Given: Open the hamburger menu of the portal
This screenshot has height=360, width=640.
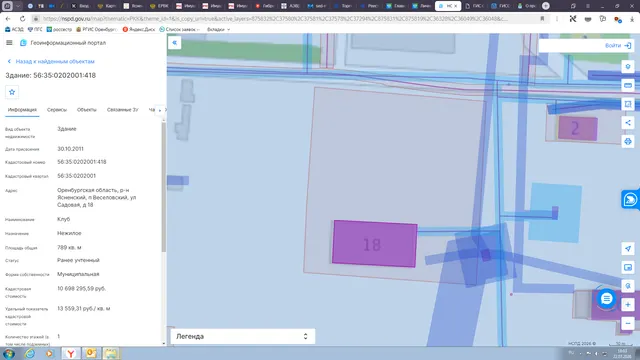Looking at the screenshot, I should (x=9, y=42).
